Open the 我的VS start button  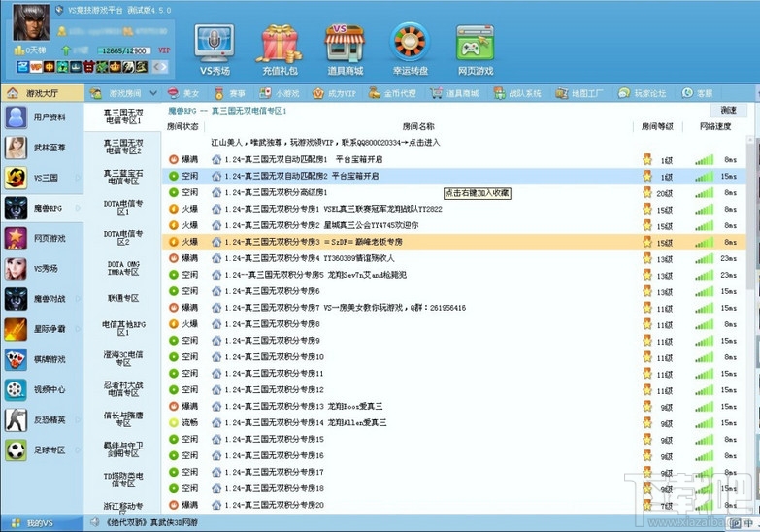(x=42, y=523)
